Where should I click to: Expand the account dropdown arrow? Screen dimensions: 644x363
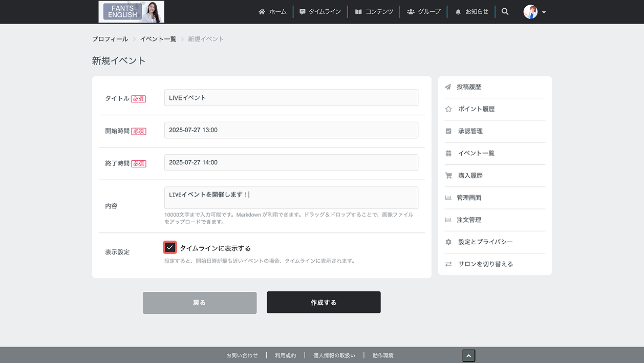pyautogui.click(x=544, y=12)
